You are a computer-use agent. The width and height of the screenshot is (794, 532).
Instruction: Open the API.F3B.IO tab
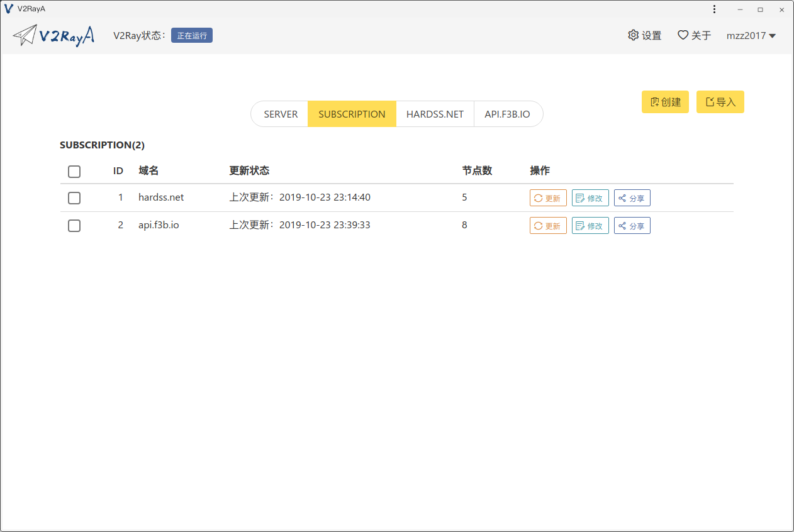click(508, 114)
